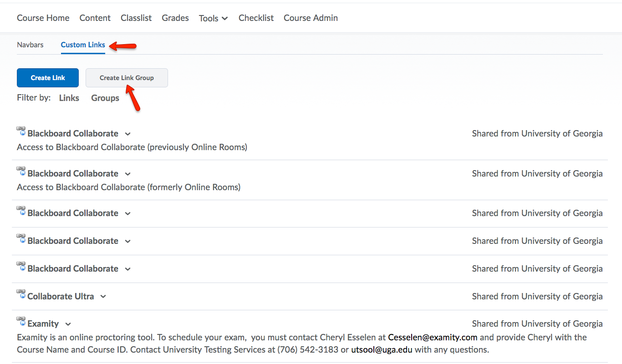
Task: Filter the list by Groups
Action: click(105, 98)
